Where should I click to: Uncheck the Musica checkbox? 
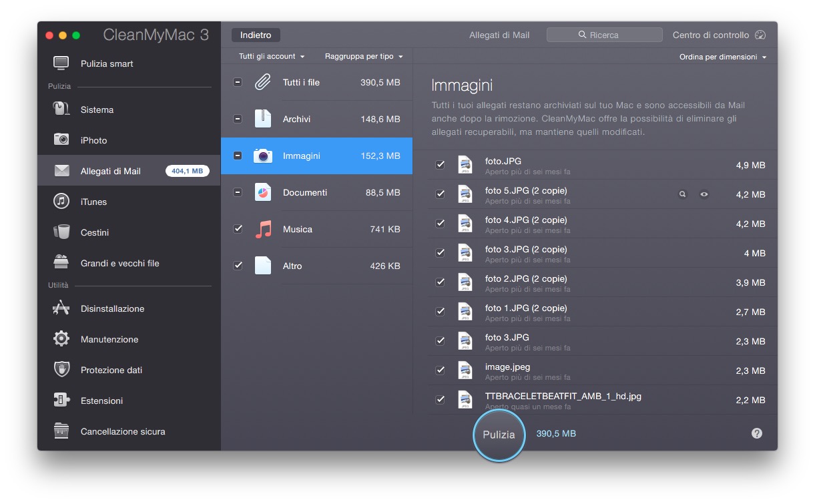pyautogui.click(x=238, y=229)
